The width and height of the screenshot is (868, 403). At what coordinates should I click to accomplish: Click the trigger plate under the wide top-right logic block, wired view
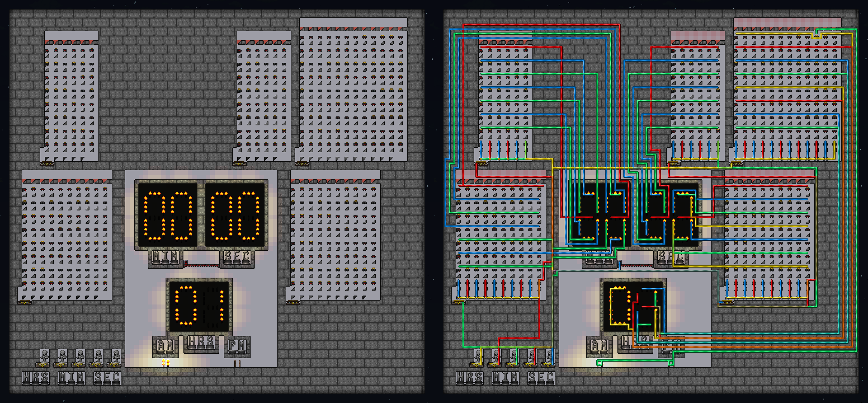click(x=736, y=164)
